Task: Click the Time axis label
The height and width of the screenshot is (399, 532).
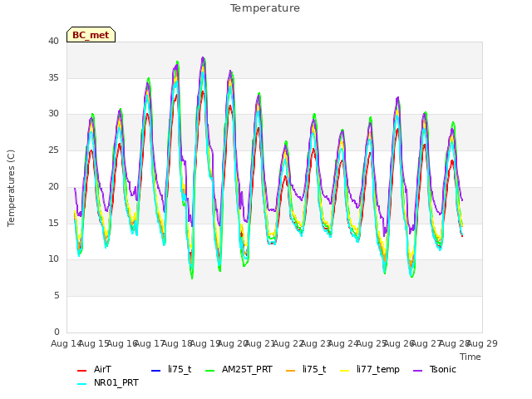Action: tap(470, 357)
